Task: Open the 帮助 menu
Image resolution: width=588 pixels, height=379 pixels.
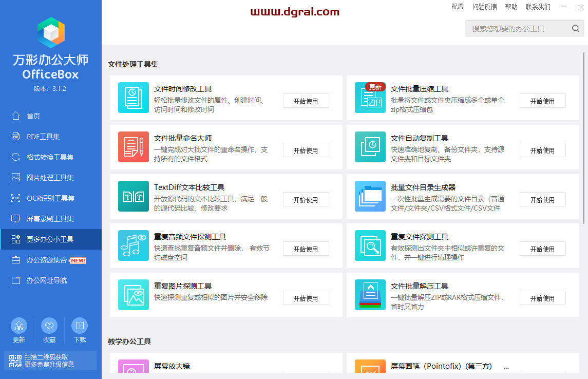Action: pyautogui.click(x=511, y=7)
